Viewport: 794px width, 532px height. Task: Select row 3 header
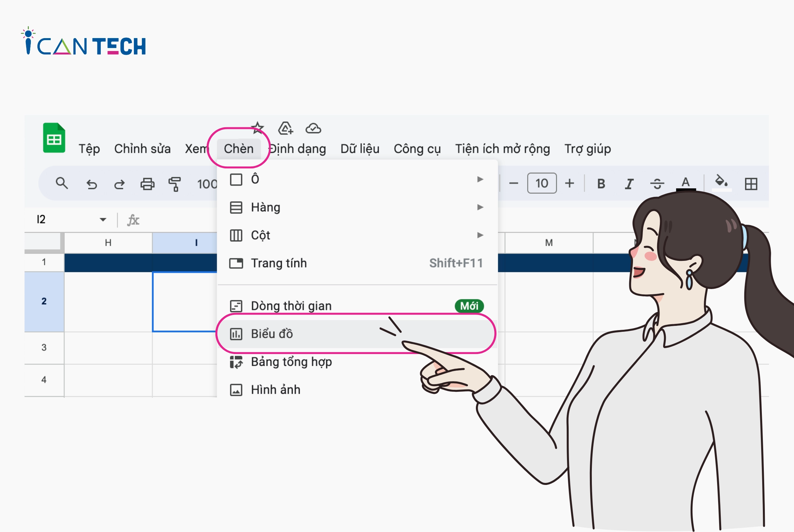tap(44, 347)
